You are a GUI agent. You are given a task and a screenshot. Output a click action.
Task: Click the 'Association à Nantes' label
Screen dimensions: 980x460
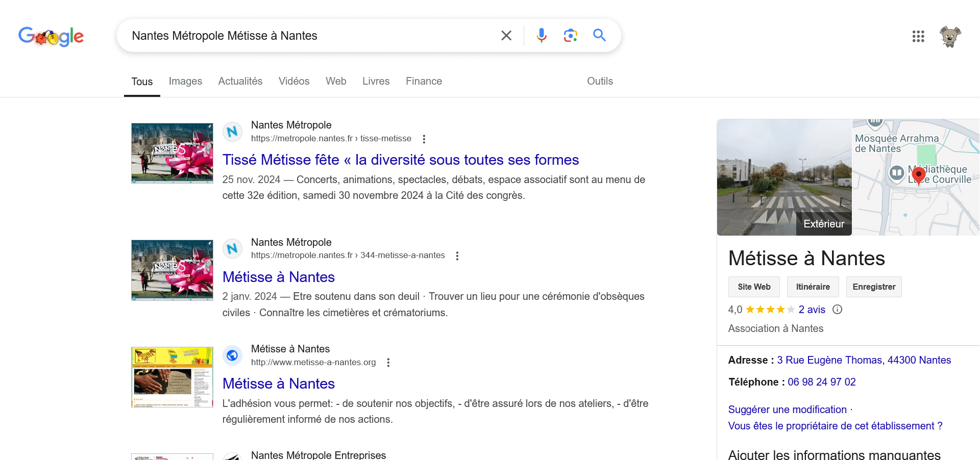coord(775,328)
